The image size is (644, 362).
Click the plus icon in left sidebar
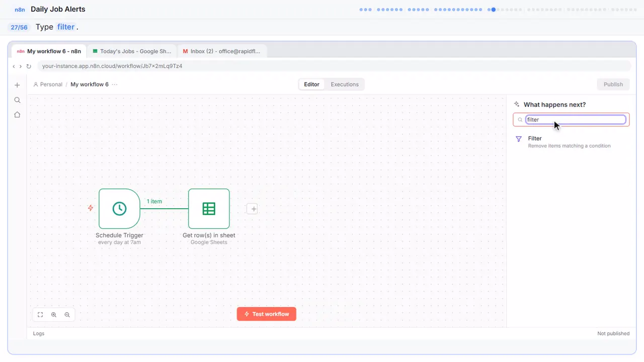(17, 85)
